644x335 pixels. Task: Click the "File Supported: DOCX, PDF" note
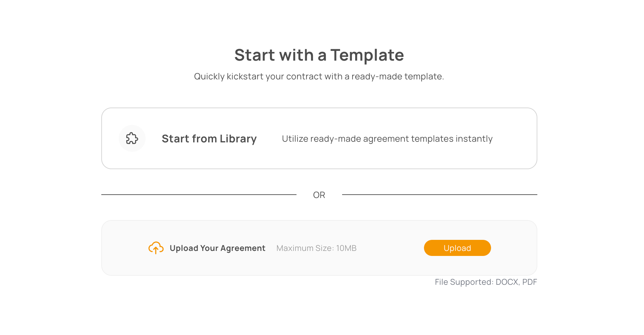click(x=486, y=282)
